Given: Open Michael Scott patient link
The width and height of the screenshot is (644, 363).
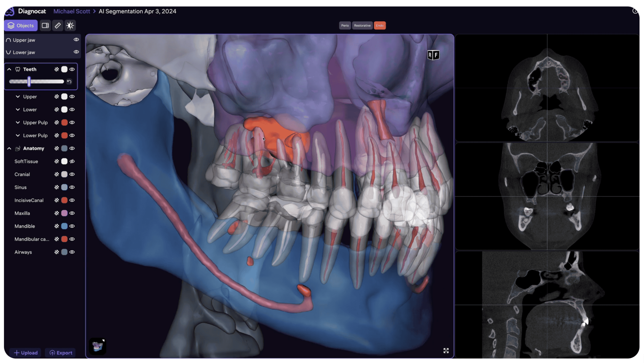Looking at the screenshot, I should (71, 11).
